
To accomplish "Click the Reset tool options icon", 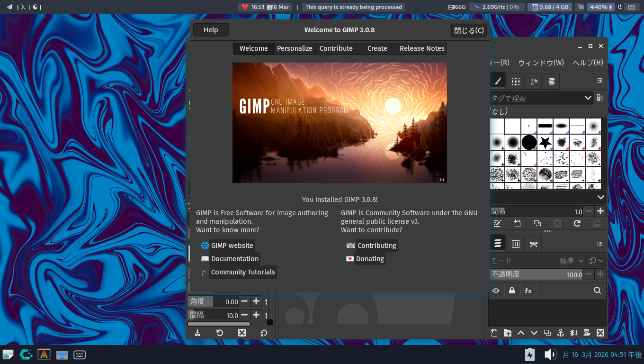I will click(x=264, y=333).
